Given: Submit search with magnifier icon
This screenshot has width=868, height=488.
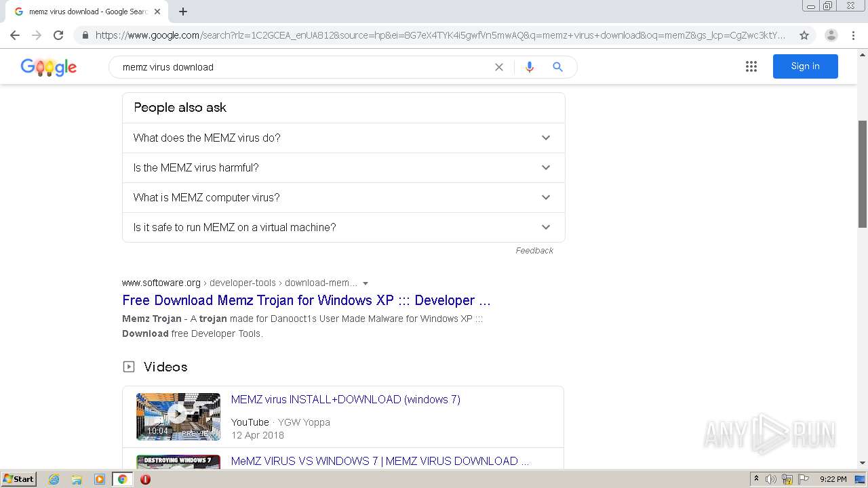Looking at the screenshot, I should tap(557, 67).
